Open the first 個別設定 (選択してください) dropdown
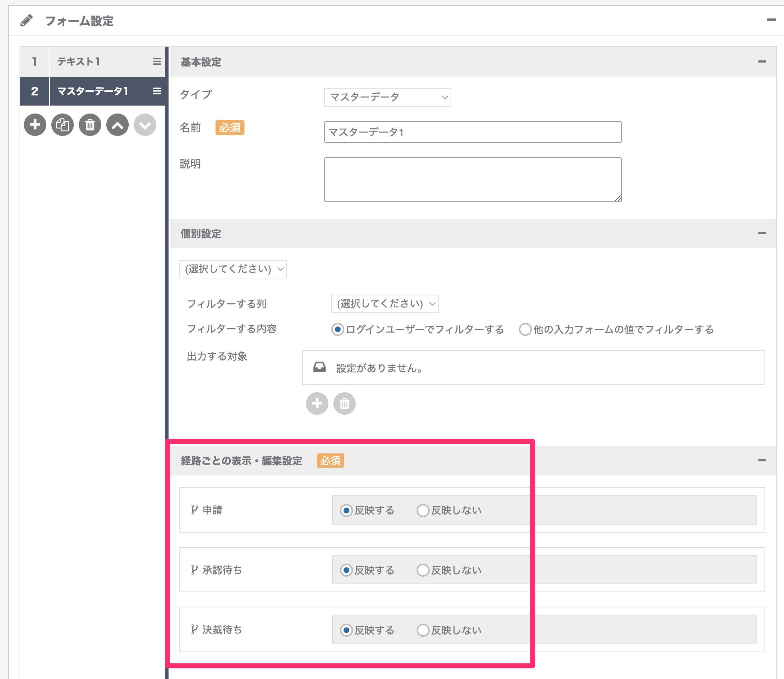 tap(233, 269)
